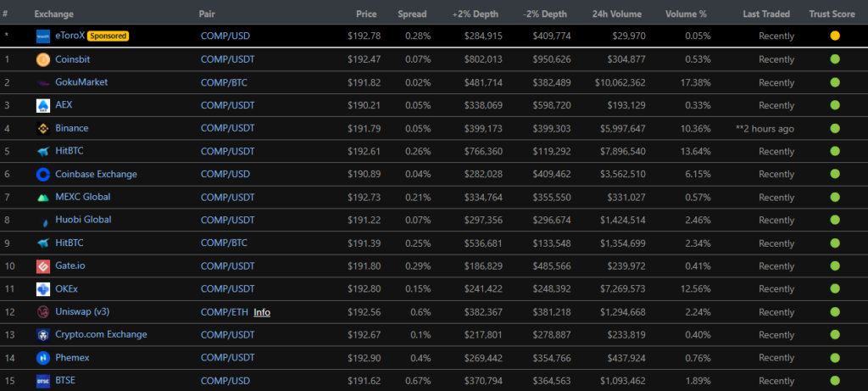Click the Gate.io logo icon
The height and width of the screenshot is (391, 868).
tap(43, 266)
